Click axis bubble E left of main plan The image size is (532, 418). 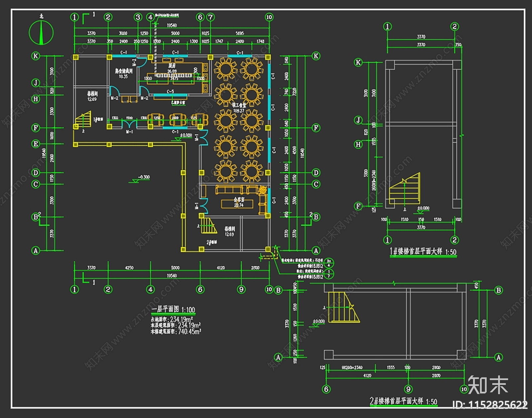coord(36,144)
